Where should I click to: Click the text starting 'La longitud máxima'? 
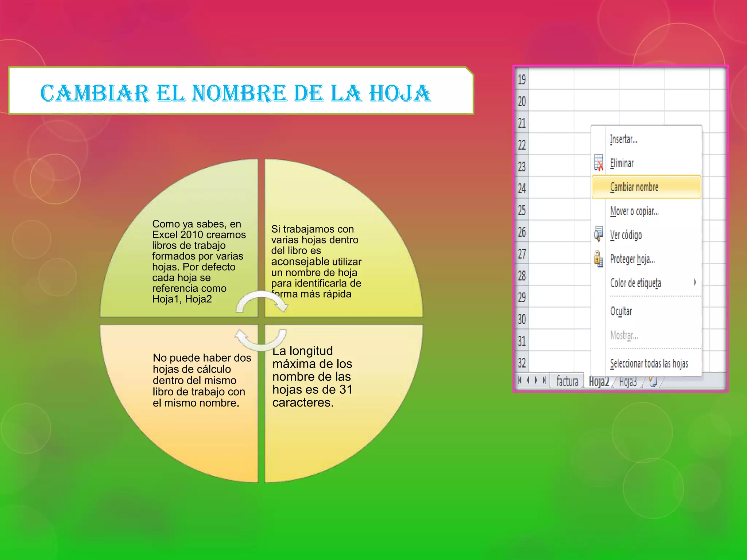pos(312,376)
